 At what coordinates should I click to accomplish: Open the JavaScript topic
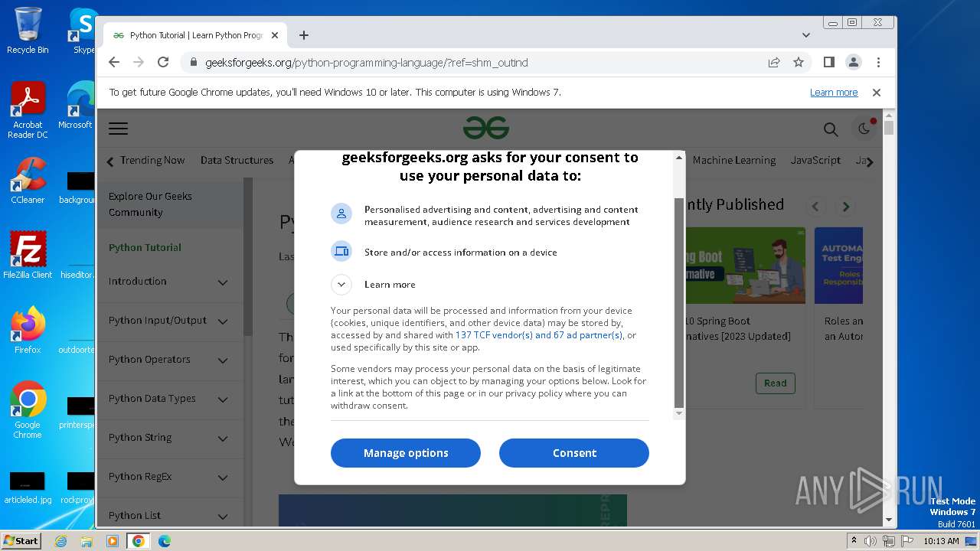pyautogui.click(x=815, y=161)
